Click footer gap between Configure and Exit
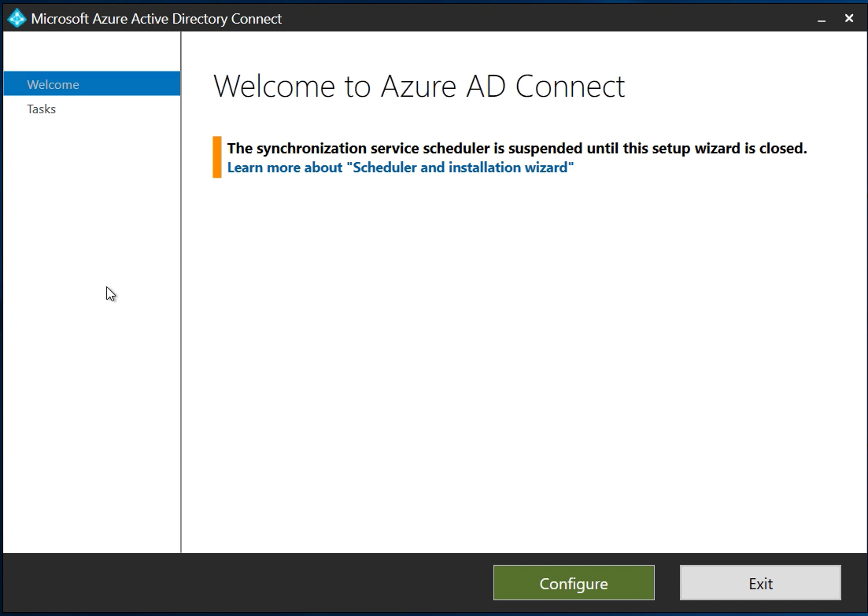The height and width of the screenshot is (616, 868). (x=667, y=584)
